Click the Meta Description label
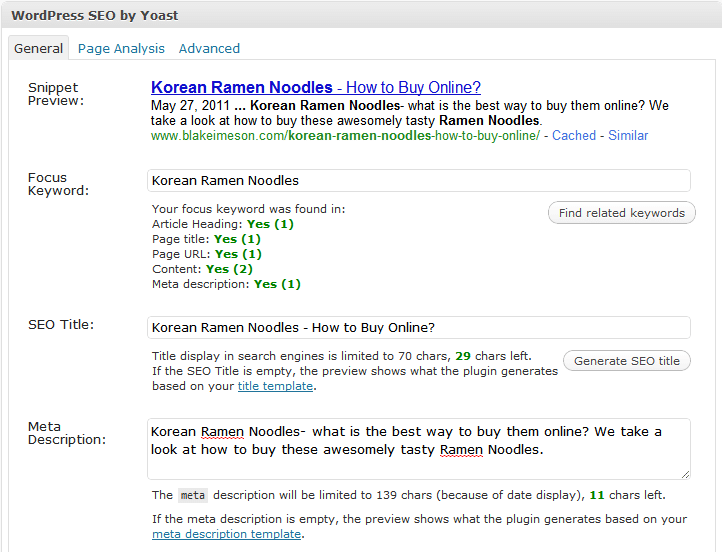This screenshot has width=722, height=552. click(x=66, y=433)
